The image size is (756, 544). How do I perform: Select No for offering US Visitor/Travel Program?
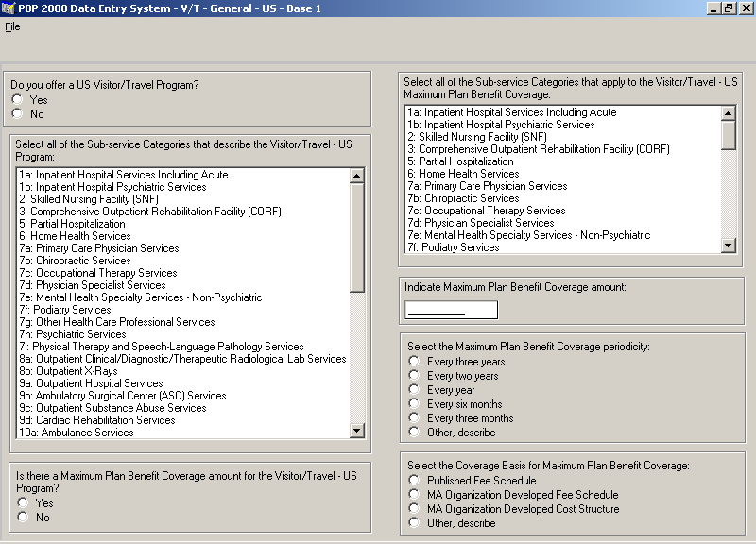(17, 114)
